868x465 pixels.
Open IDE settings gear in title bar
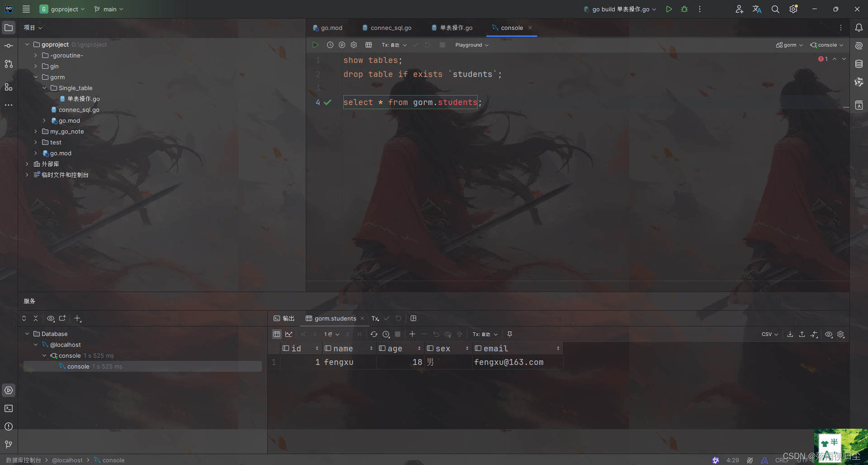pos(793,9)
